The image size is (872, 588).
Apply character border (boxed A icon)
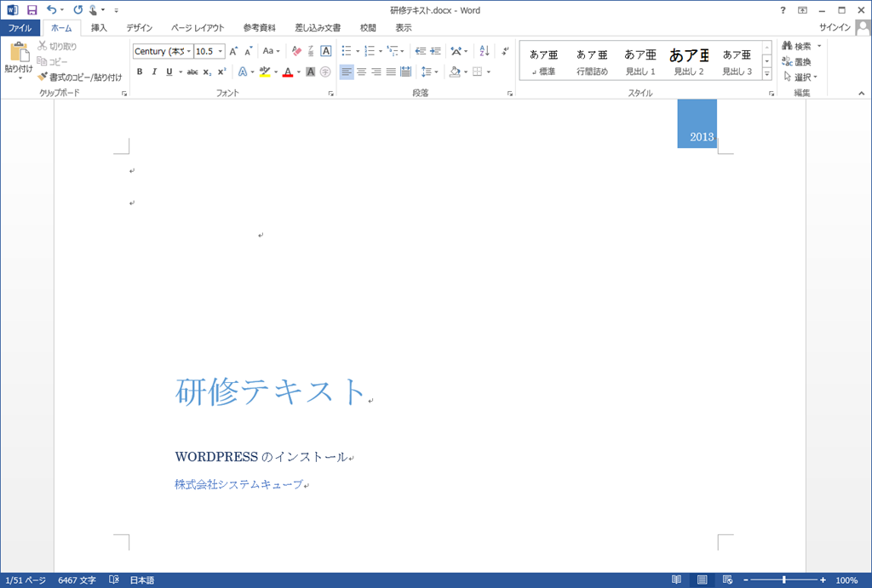(x=326, y=51)
